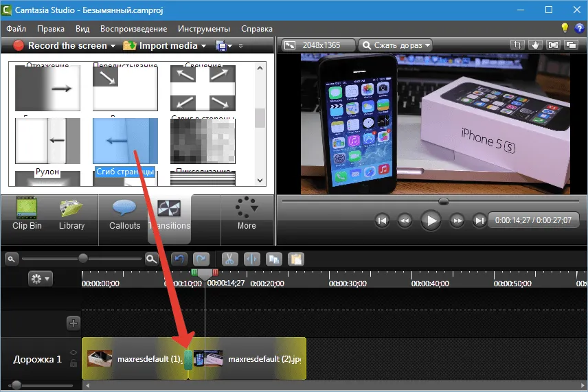This screenshot has width=588, height=392.
Task: Undo the last action
Action: tap(179, 259)
